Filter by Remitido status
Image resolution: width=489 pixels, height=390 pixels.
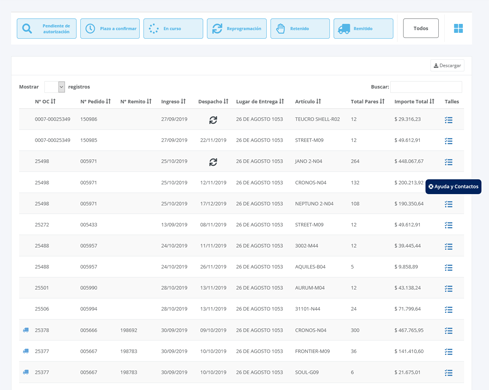pos(363,29)
